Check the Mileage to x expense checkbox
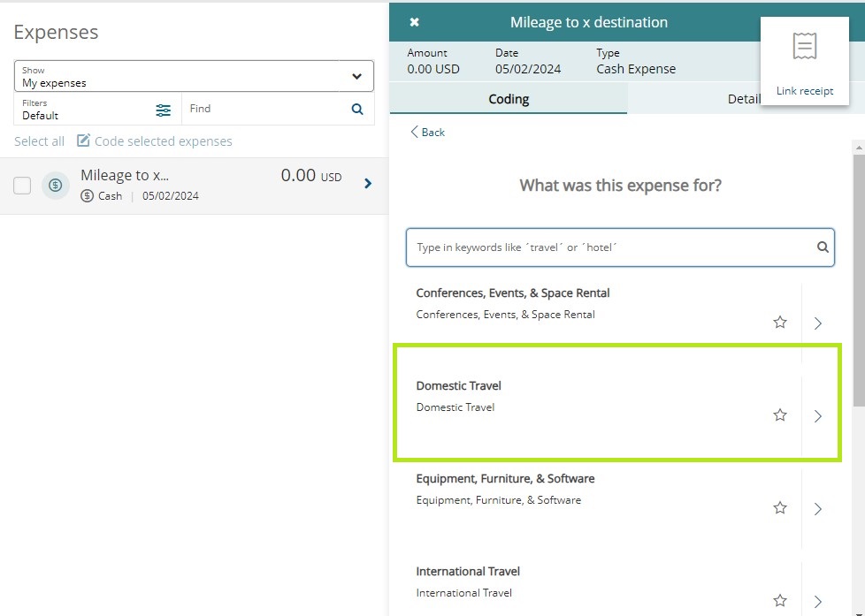 pyautogui.click(x=22, y=185)
